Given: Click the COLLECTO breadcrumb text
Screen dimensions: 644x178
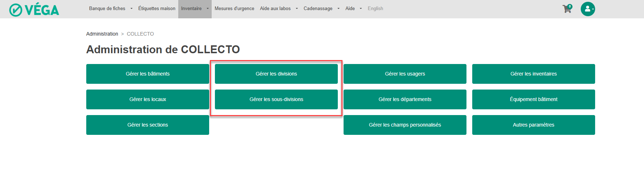Looking at the screenshot, I should (140, 34).
